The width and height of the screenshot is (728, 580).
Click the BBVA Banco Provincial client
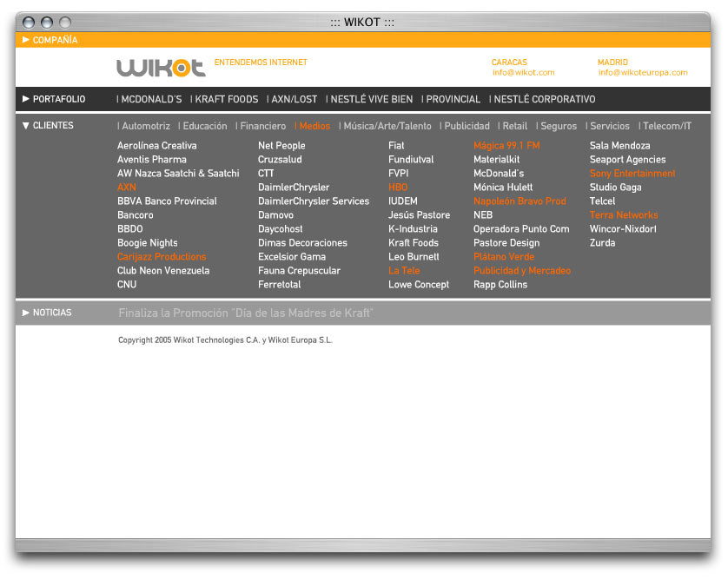tap(167, 201)
